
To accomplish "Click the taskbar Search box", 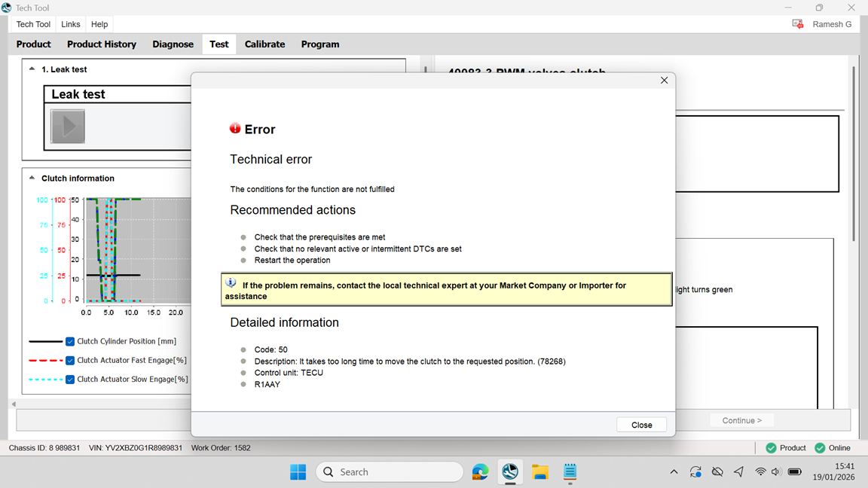I will [x=390, y=472].
